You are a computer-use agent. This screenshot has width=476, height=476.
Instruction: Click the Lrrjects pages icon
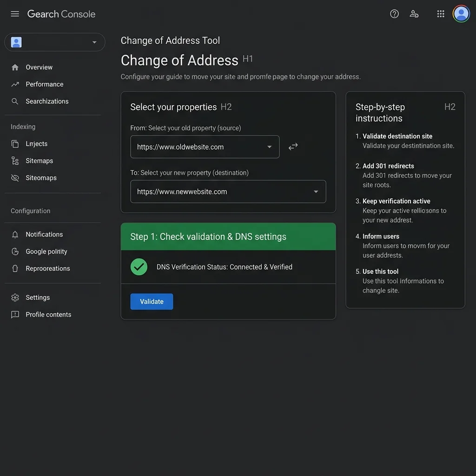[15, 144]
